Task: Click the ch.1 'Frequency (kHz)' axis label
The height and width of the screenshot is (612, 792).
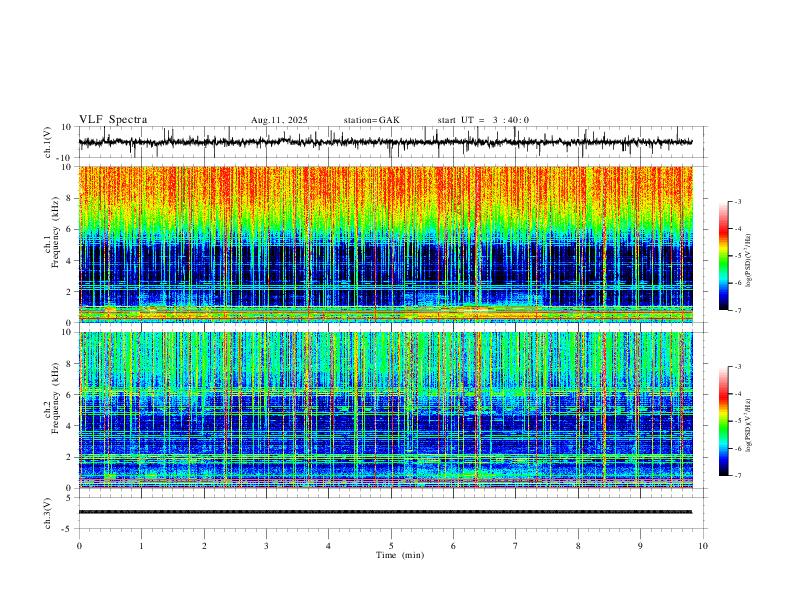Action: 55,232
